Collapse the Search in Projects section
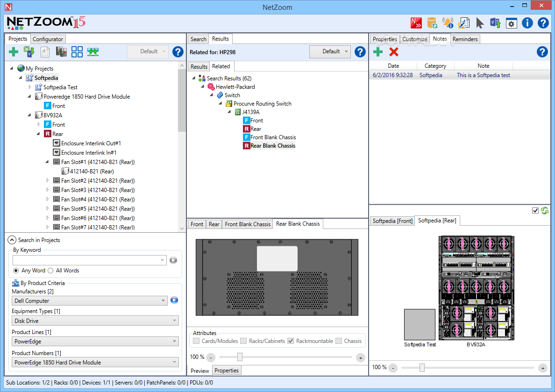 click(x=12, y=240)
